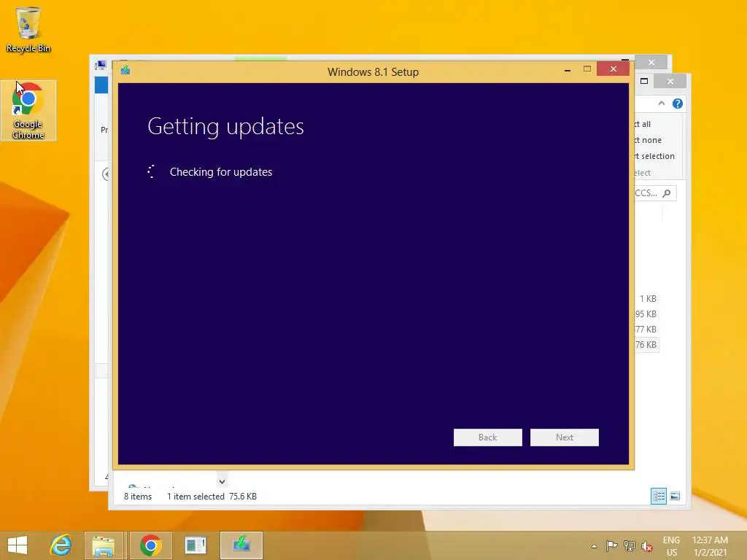
Task: Open the File Explorer help icon
Action: (x=678, y=104)
